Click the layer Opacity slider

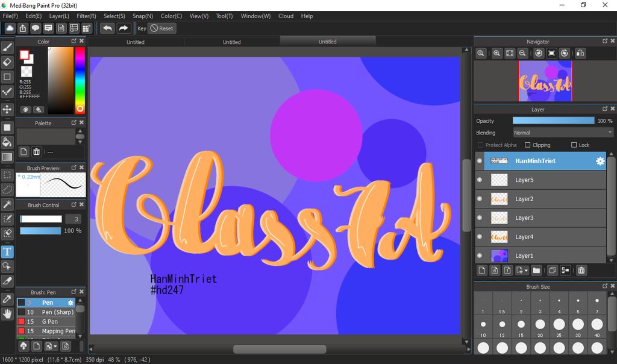(553, 121)
